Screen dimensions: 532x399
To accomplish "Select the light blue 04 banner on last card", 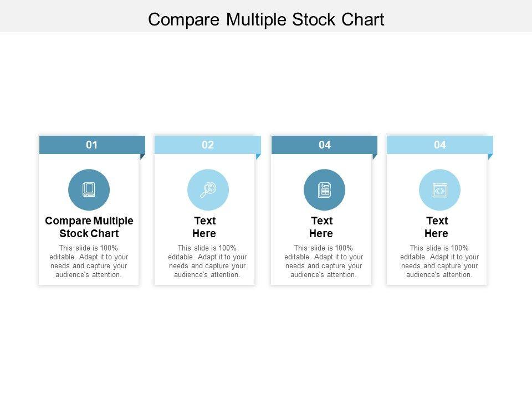I will (x=439, y=145).
